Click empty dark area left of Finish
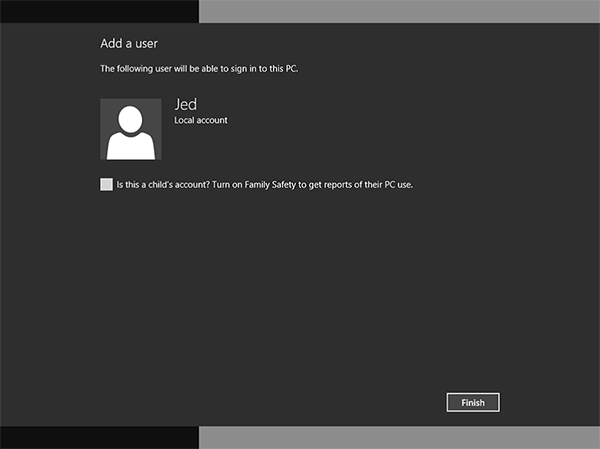600x449 pixels. point(300,402)
